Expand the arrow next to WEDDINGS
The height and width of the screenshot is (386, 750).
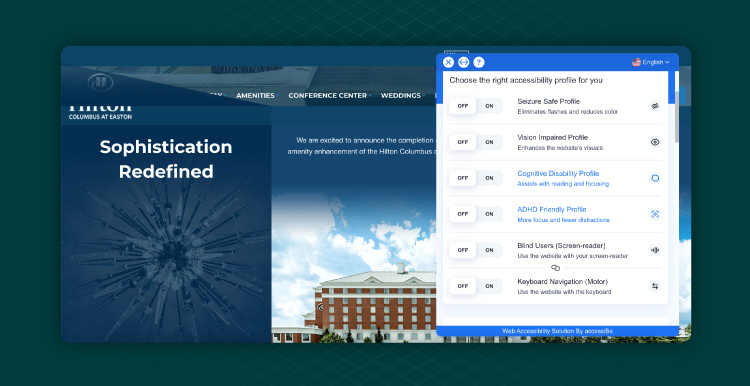click(423, 96)
